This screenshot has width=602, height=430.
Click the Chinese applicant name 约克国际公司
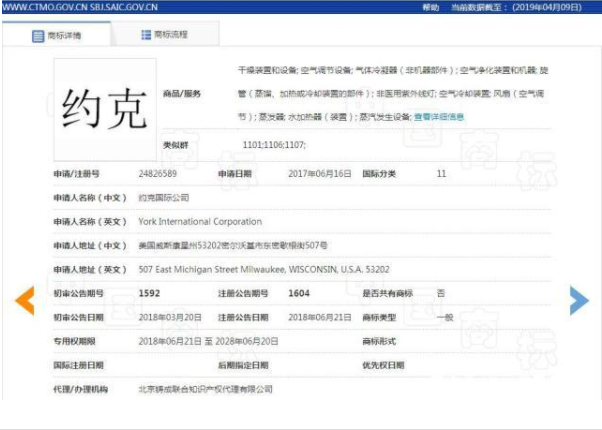pos(164,198)
